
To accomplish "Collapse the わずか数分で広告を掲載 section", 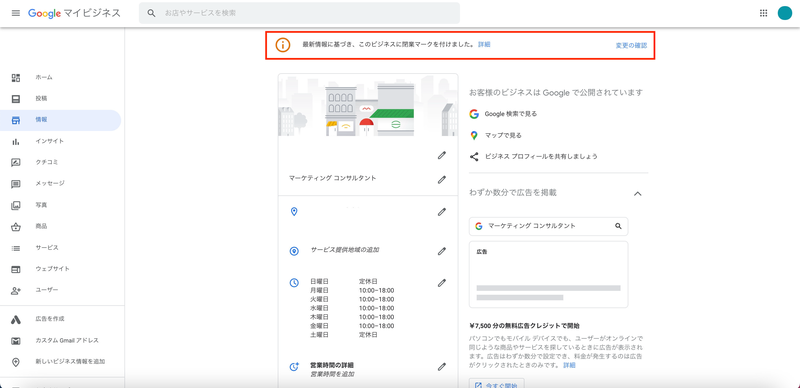I will pos(637,193).
